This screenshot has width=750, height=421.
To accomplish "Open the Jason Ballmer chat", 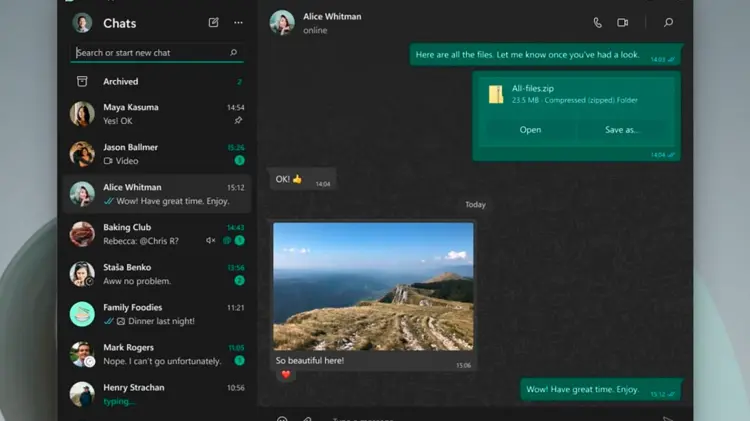I will tap(158, 154).
